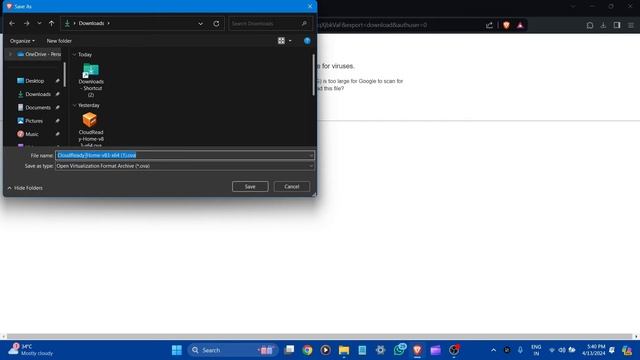Open media player taskbar icon

(x=325, y=350)
